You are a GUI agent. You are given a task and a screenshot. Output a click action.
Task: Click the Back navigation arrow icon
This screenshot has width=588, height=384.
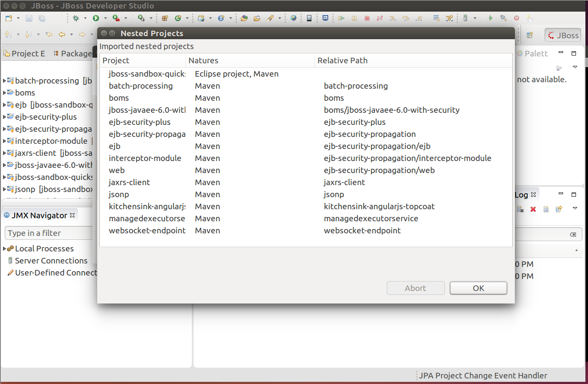tap(62, 34)
